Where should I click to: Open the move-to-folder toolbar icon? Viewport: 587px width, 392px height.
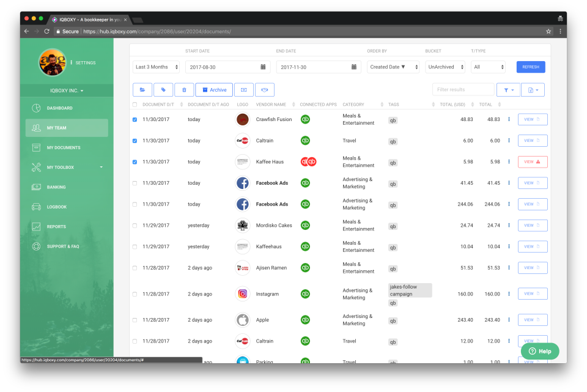[x=142, y=89]
